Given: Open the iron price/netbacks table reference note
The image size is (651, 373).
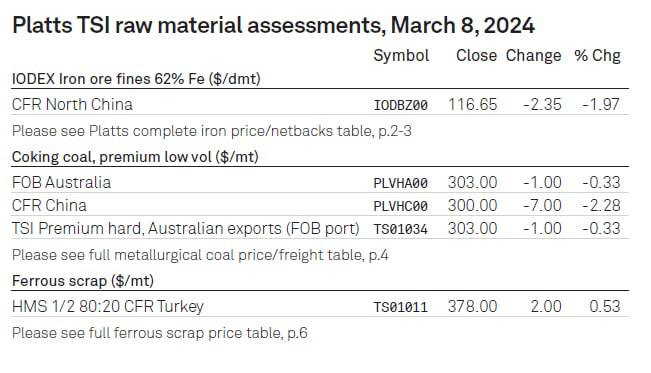Looking at the screenshot, I should click(x=212, y=131).
